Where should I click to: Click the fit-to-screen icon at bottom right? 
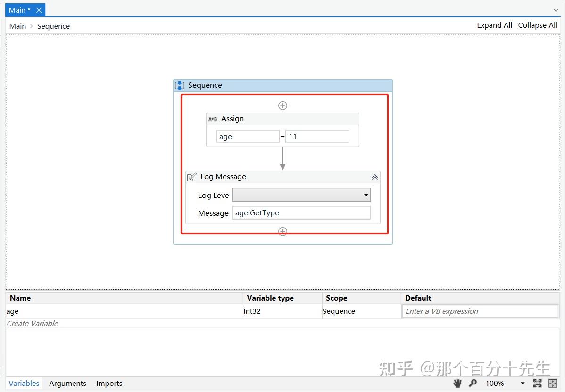pyautogui.click(x=538, y=383)
